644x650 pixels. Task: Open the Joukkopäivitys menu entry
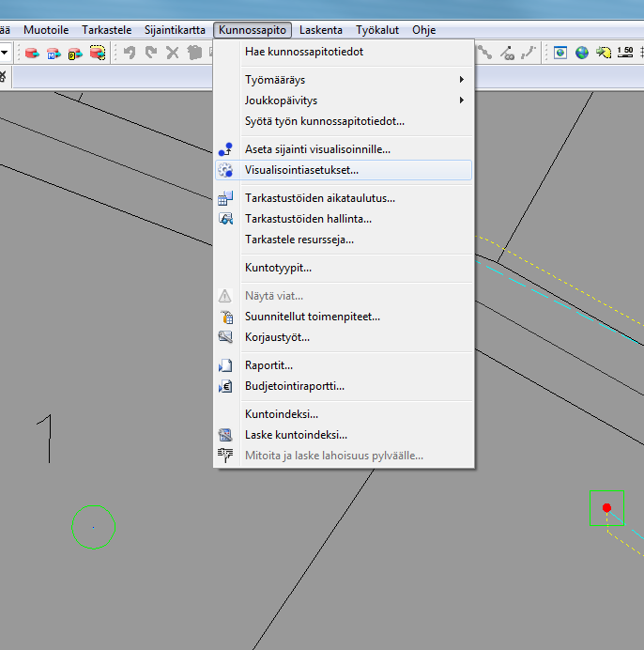coord(344,101)
